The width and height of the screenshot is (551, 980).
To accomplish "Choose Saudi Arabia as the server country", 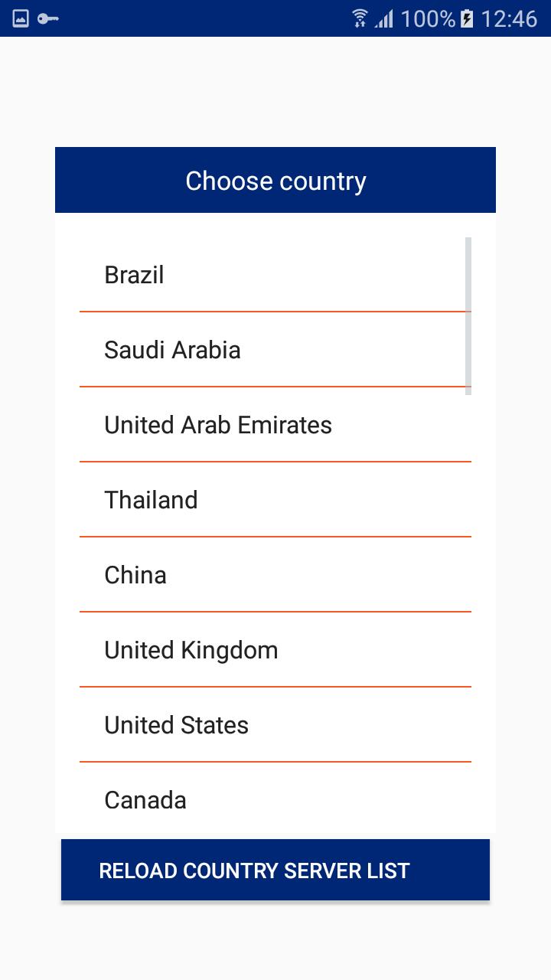I will 275,350.
